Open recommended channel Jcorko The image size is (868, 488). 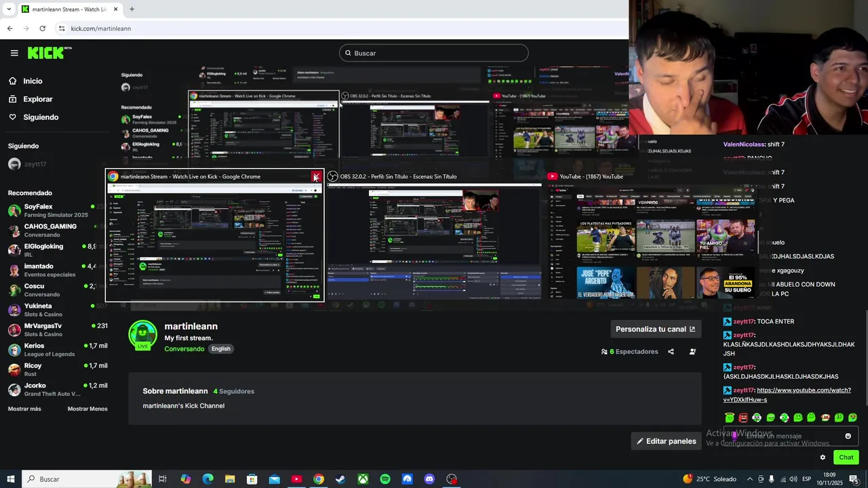click(57, 389)
